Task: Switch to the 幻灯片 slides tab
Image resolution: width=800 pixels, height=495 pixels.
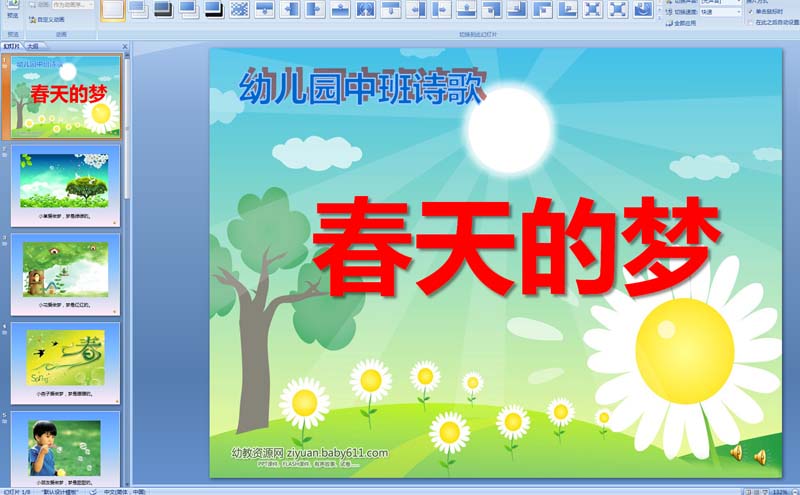Action: coord(11,46)
